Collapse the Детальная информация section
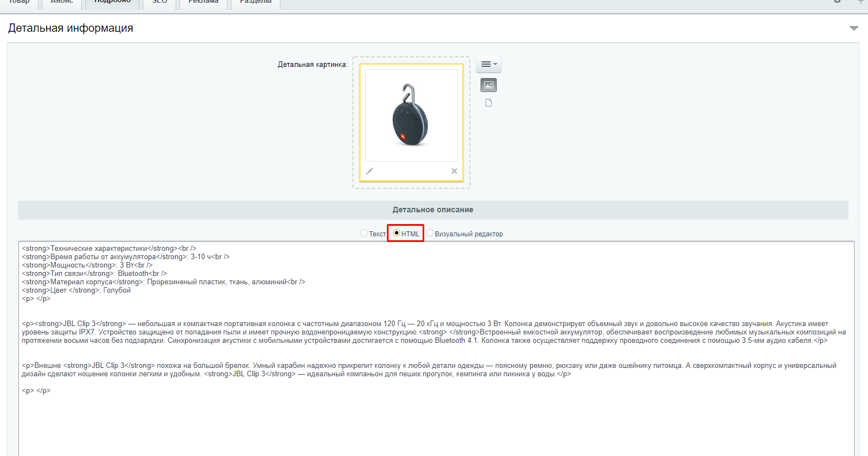Screen dimensions: 868x456 coord(854,28)
